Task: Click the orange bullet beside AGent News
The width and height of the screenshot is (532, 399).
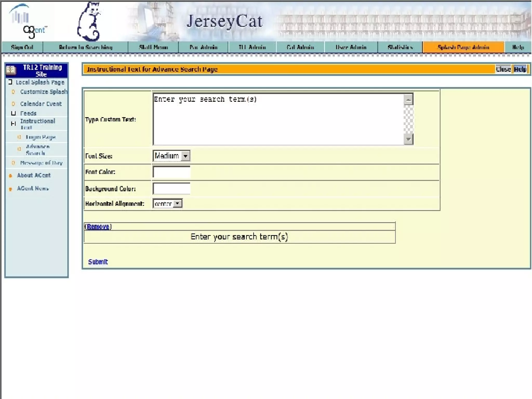Action: click(x=11, y=189)
